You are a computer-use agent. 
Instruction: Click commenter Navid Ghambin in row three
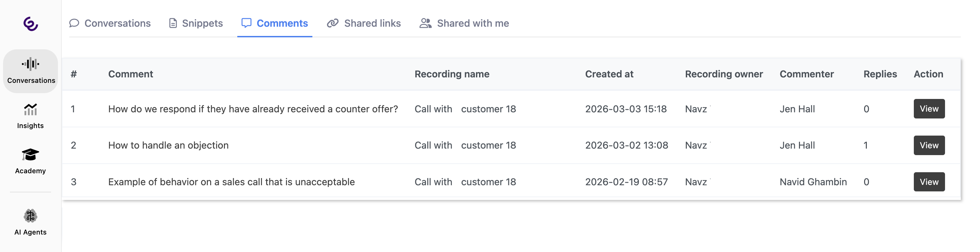click(x=813, y=182)
